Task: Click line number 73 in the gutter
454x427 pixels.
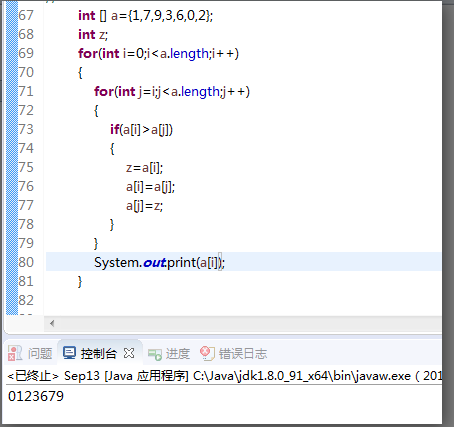Action: click(26, 130)
